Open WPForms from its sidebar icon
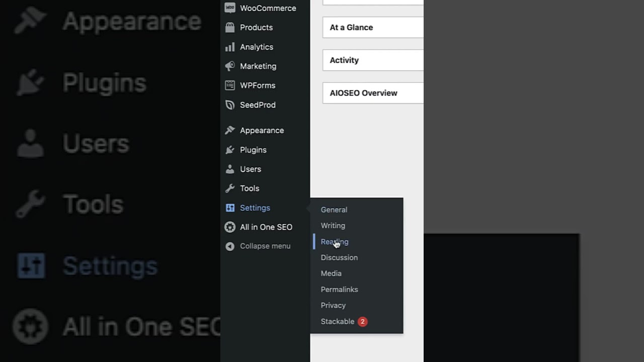Screen dimensions: 644x362 click(x=230, y=85)
